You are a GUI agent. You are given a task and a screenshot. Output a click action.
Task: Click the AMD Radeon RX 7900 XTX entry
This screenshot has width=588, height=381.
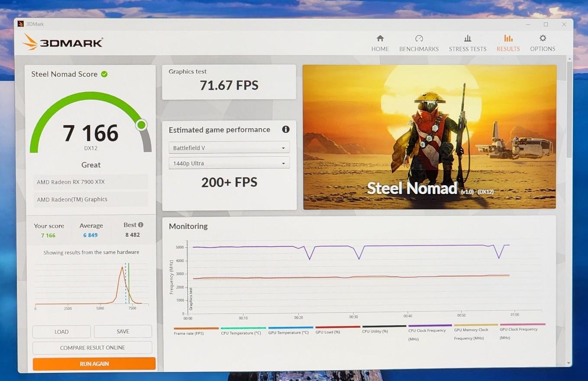[x=90, y=182]
